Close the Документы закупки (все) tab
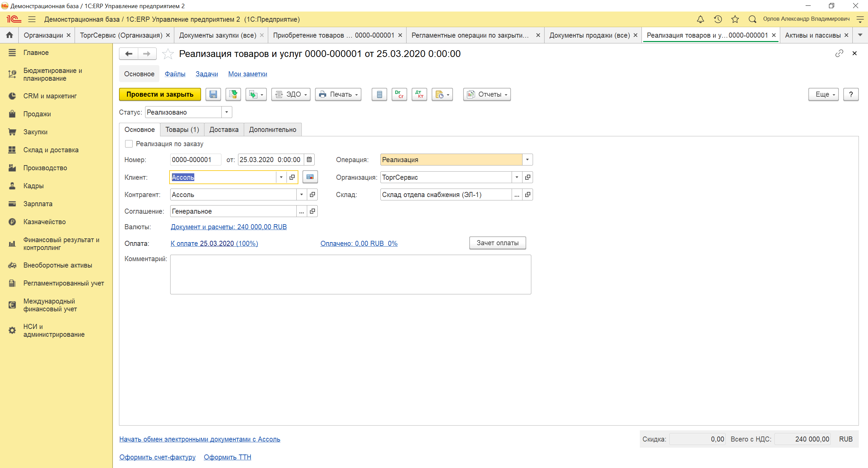 [x=262, y=35]
